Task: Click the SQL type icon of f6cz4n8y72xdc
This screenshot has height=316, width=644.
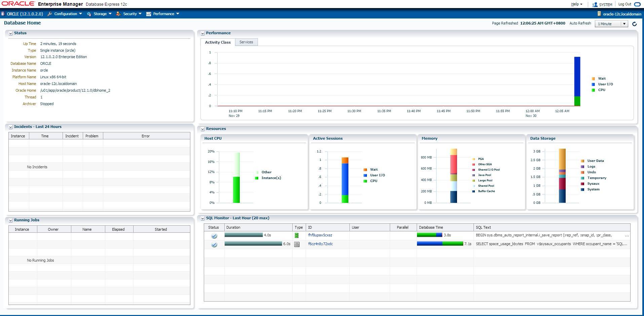Action: [x=297, y=244]
